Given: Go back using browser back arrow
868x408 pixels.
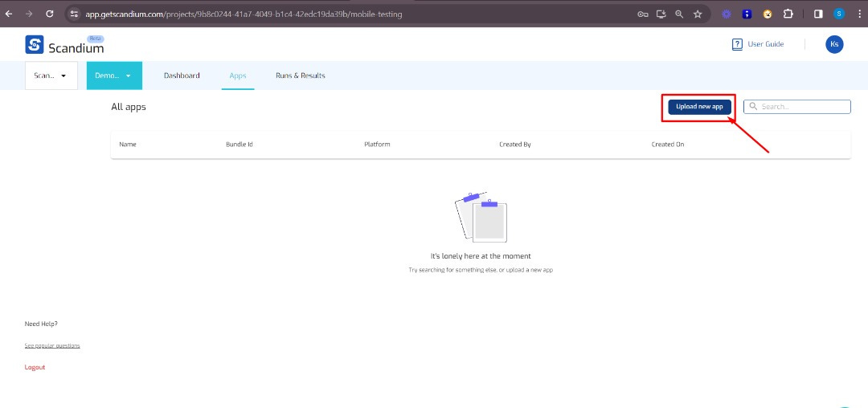Looking at the screenshot, I should 8,14.
